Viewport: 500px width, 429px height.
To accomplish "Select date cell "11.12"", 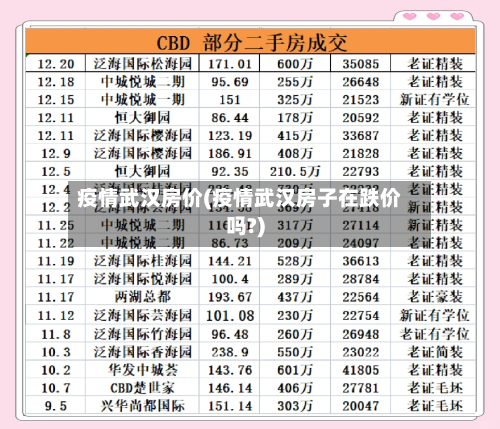I will click(x=56, y=316).
